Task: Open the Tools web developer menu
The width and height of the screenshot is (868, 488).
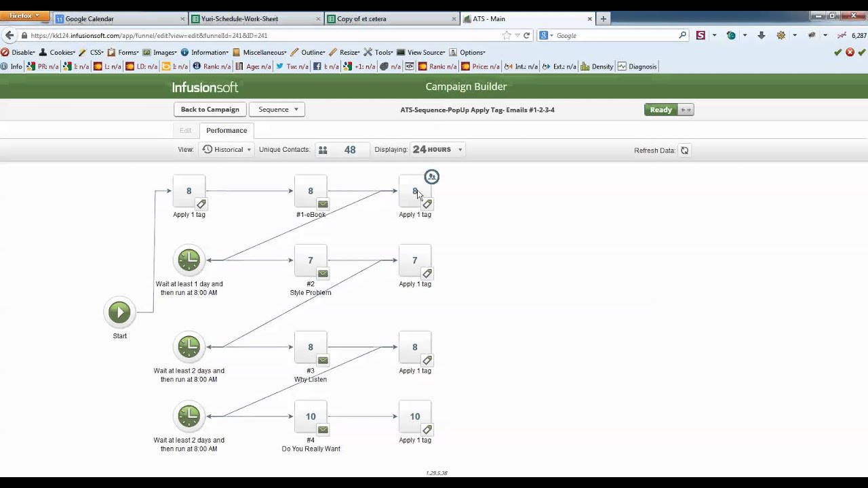Action: pyautogui.click(x=378, y=52)
